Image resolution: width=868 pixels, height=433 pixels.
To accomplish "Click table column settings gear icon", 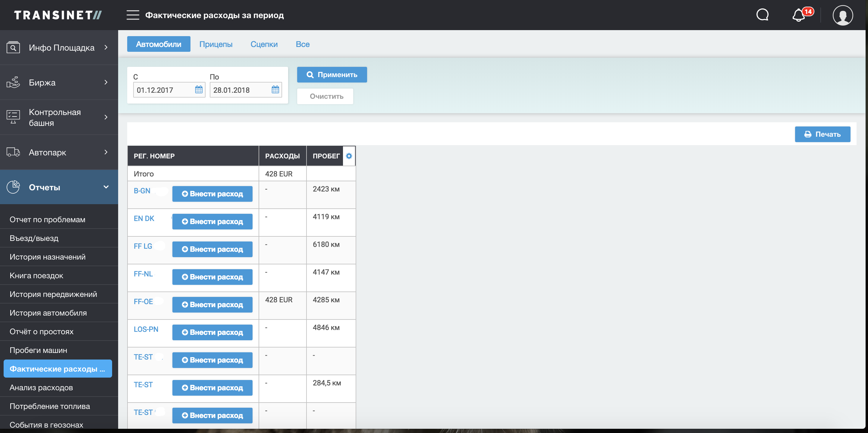I will pos(349,156).
